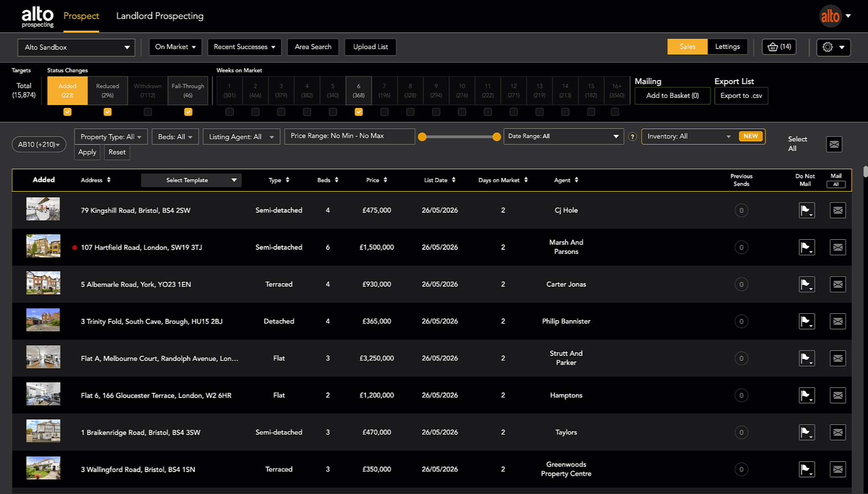This screenshot has width=868, height=494.
Task: Click Add to Basket (0)
Action: click(x=673, y=96)
